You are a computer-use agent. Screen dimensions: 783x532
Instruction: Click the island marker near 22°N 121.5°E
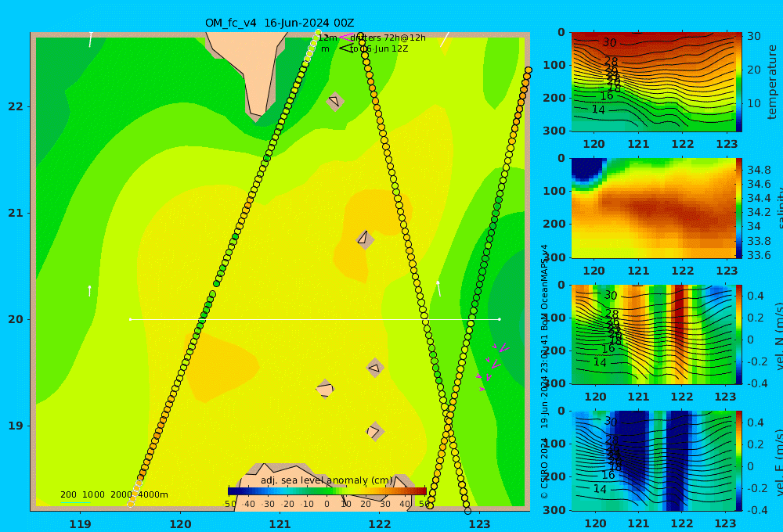(x=335, y=101)
